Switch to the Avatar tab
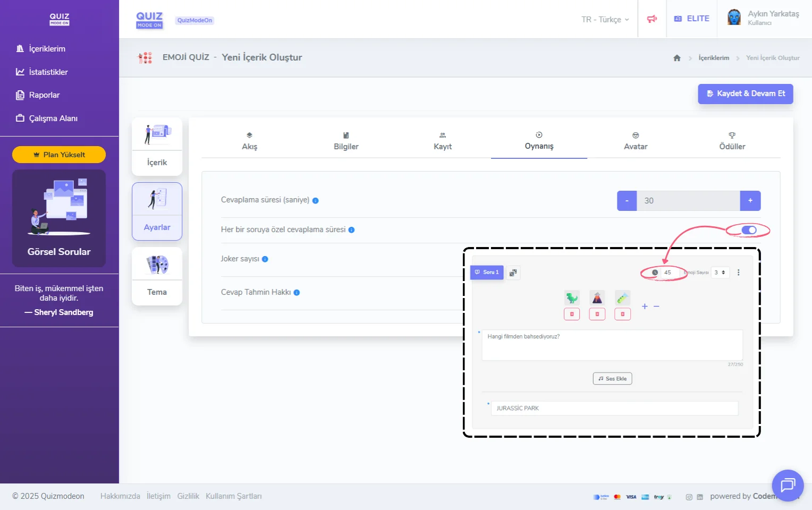 pos(635,141)
